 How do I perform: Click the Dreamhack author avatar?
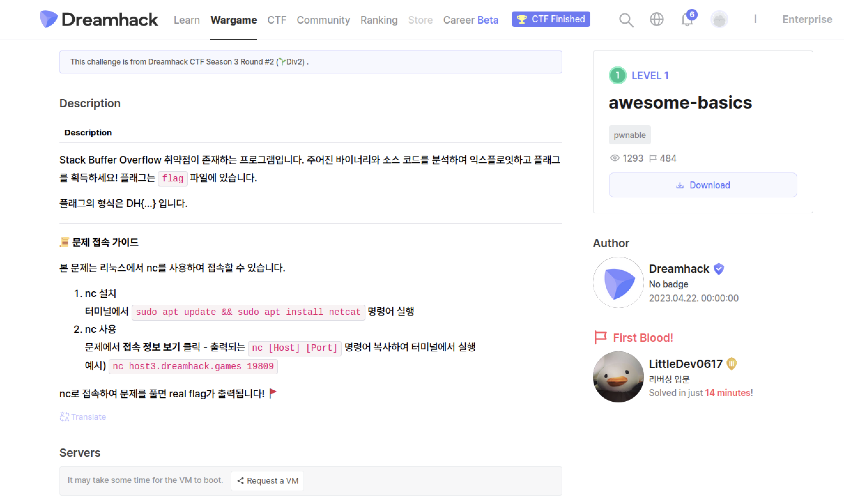[x=618, y=282]
